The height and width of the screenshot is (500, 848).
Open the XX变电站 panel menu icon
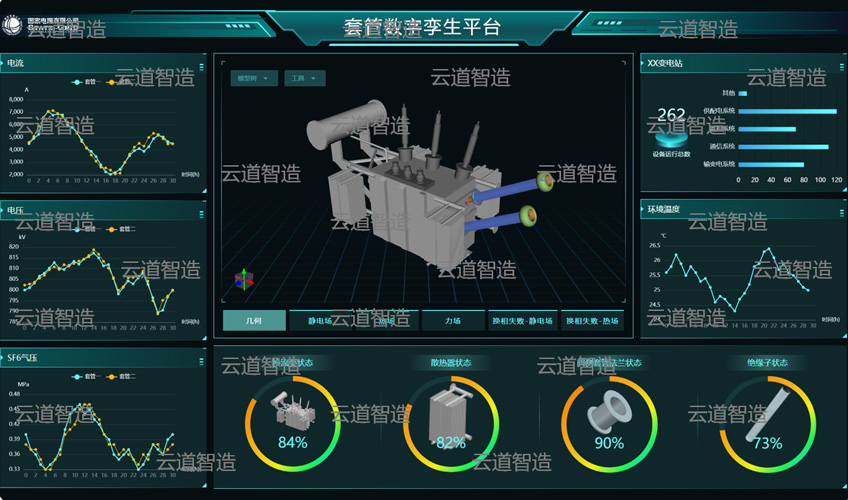coord(841,67)
